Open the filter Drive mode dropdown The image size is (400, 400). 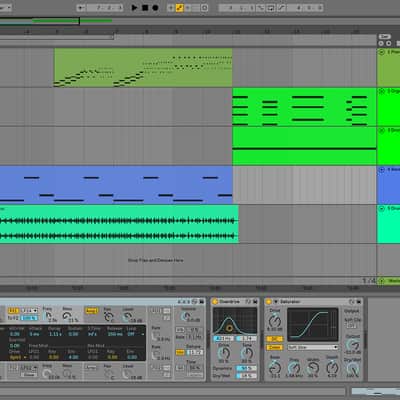(18, 357)
